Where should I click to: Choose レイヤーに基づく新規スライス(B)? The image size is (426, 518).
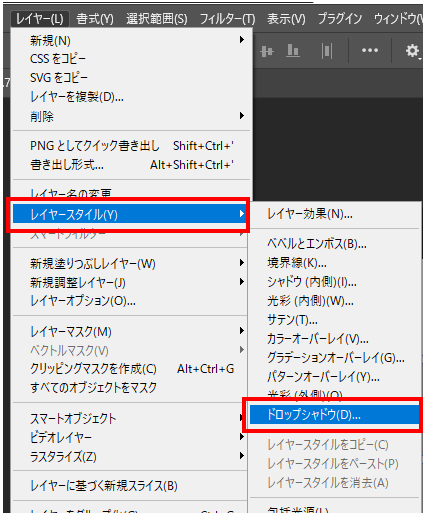(x=130, y=486)
